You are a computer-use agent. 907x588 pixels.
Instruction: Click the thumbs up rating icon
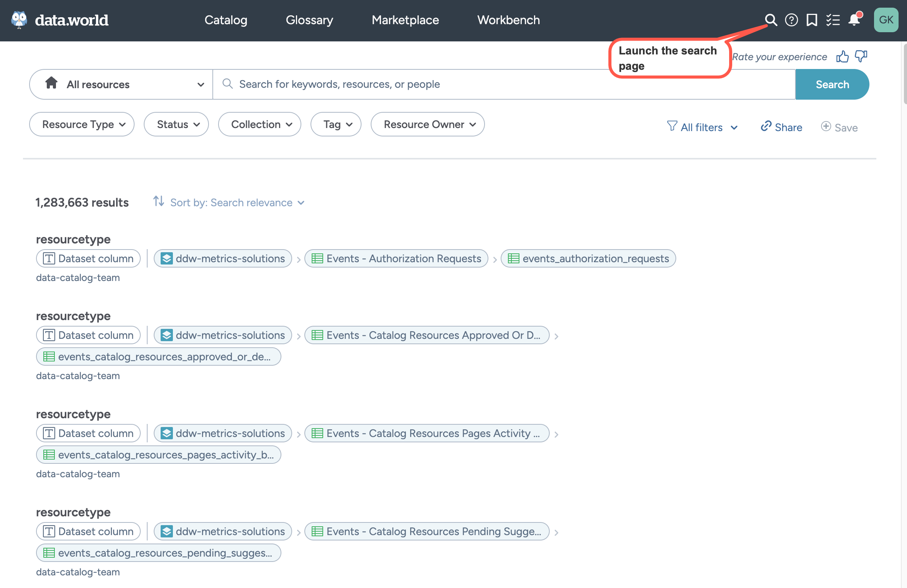842,57
